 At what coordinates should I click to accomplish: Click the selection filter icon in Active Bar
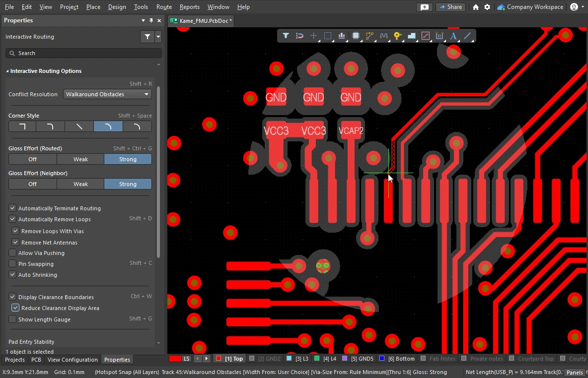286,36
